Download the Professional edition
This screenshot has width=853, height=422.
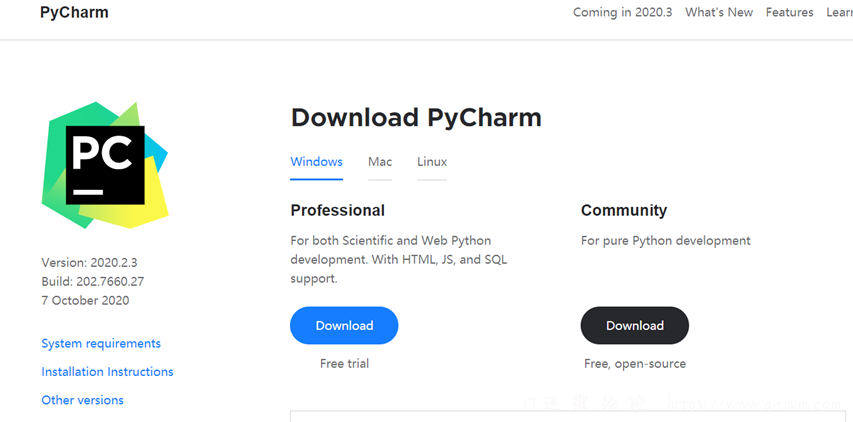[344, 325]
